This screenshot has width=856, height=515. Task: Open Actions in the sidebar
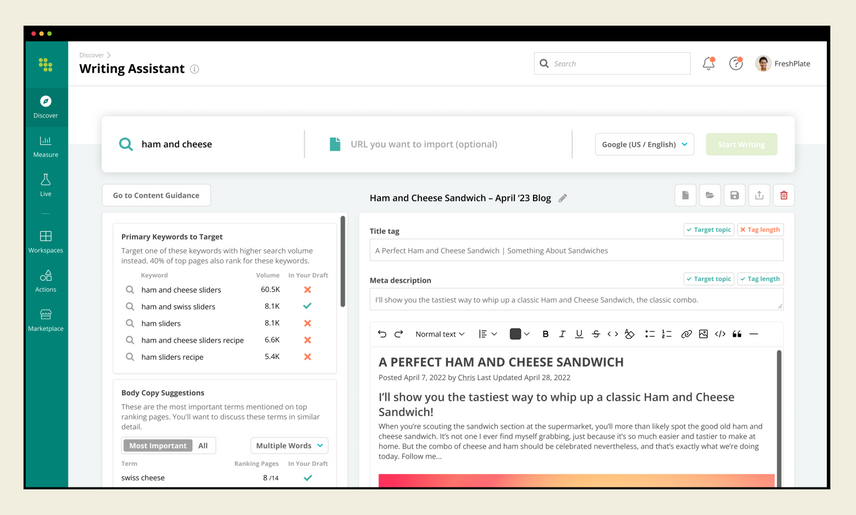pyautogui.click(x=46, y=281)
